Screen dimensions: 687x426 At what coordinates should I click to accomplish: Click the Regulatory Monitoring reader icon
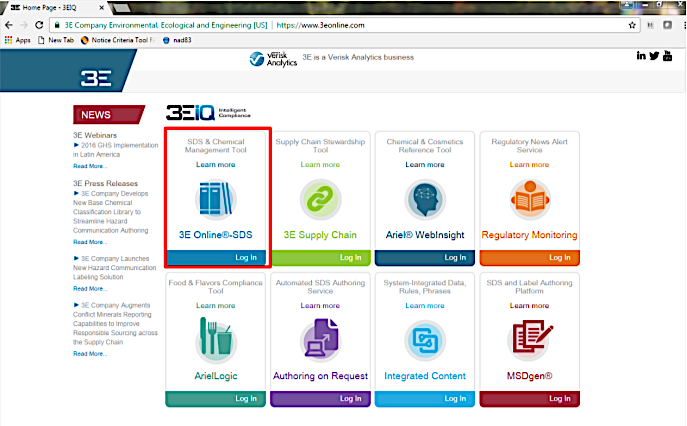click(530, 199)
